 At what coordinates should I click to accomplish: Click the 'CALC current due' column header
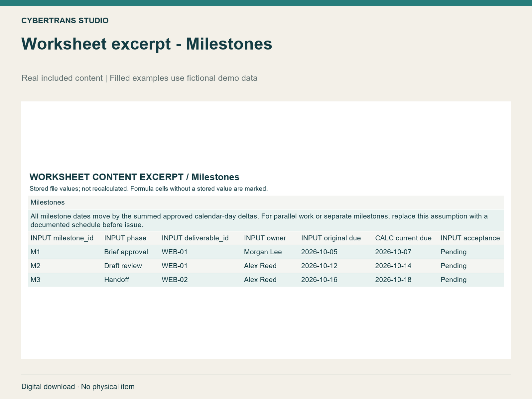403,238
